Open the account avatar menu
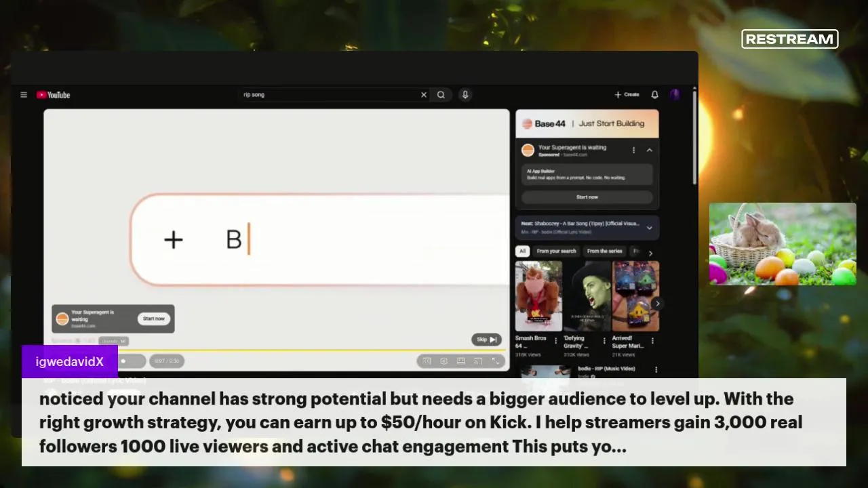Image resolution: width=868 pixels, height=488 pixels. click(675, 95)
